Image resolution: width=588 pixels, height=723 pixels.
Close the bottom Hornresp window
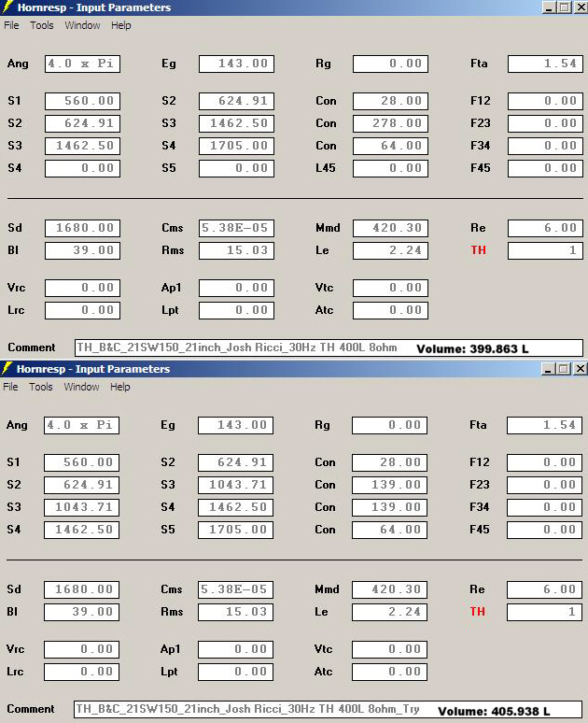click(x=581, y=369)
